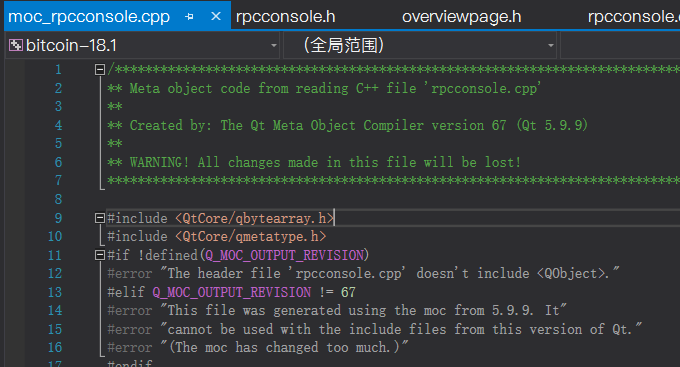Collapse the #include block at line 9
This screenshot has width=680, height=367.
[100, 218]
